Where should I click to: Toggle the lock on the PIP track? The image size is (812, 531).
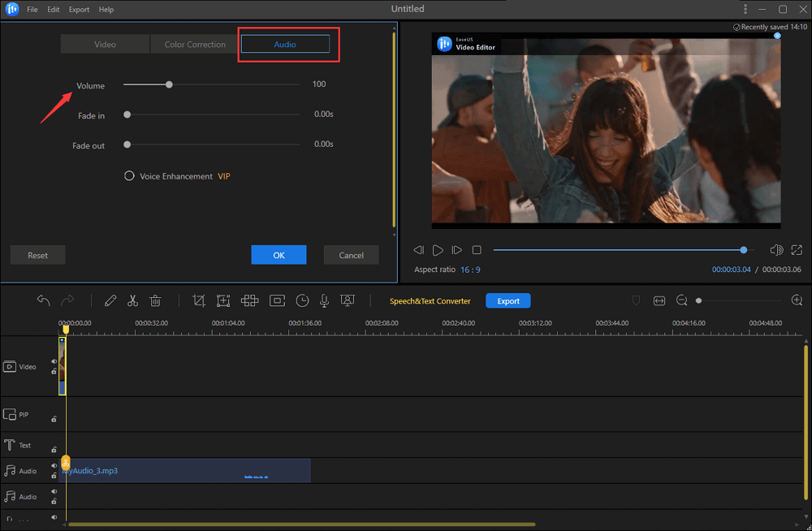[54, 419]
